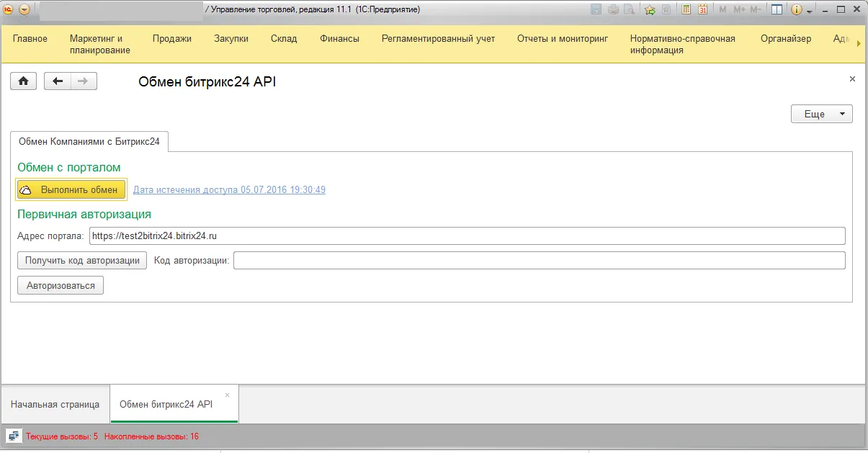
Task: Click the 'Дата истечения доступа' link
Action: pyautogui.click(x=229, y=190)
